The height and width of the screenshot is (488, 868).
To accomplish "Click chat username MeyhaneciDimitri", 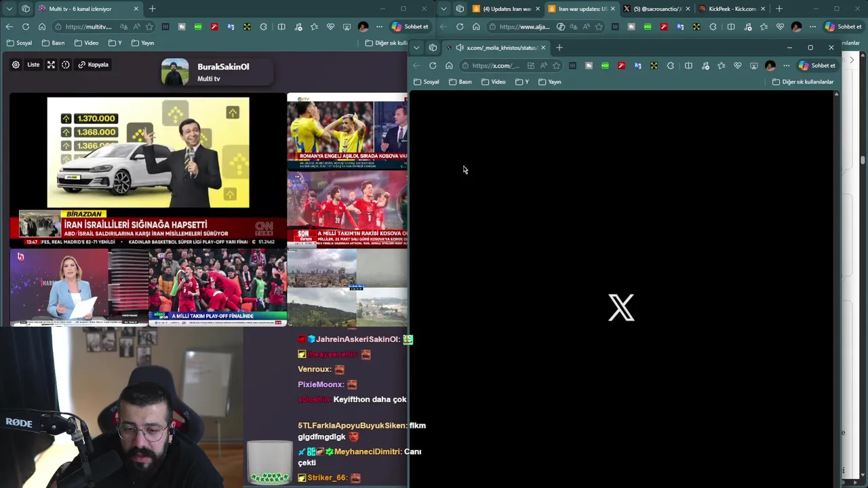I will point(368,451).
